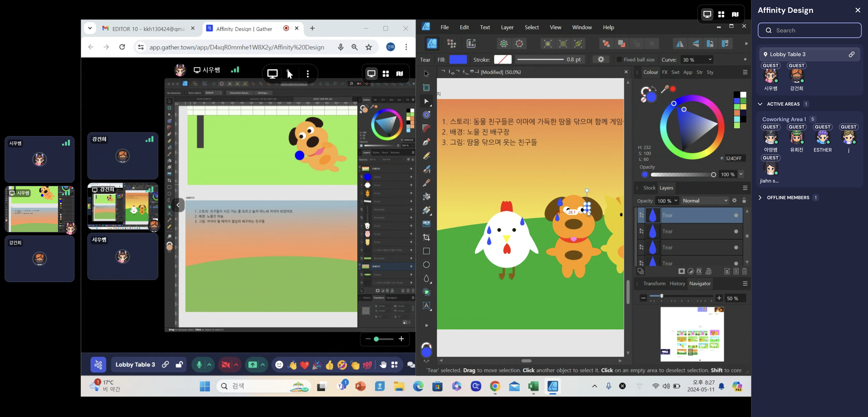Screen dimensions: 868x417
Task: Open Affinity Layer menu
Action: pyautogui.click(x=507, y=27)
